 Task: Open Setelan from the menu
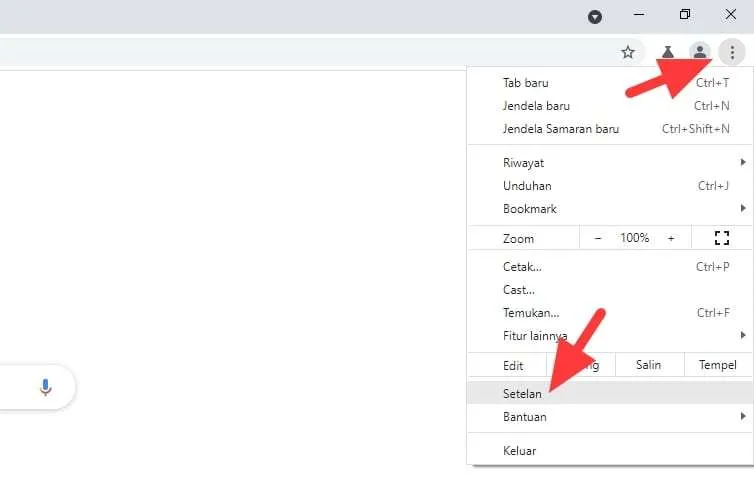pos(610,393)
